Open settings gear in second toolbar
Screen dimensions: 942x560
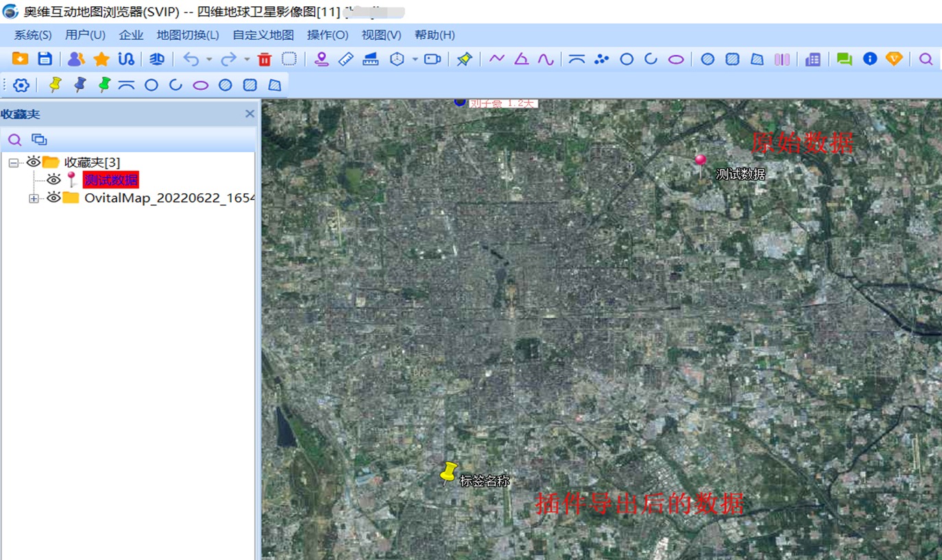pos(21,85)
